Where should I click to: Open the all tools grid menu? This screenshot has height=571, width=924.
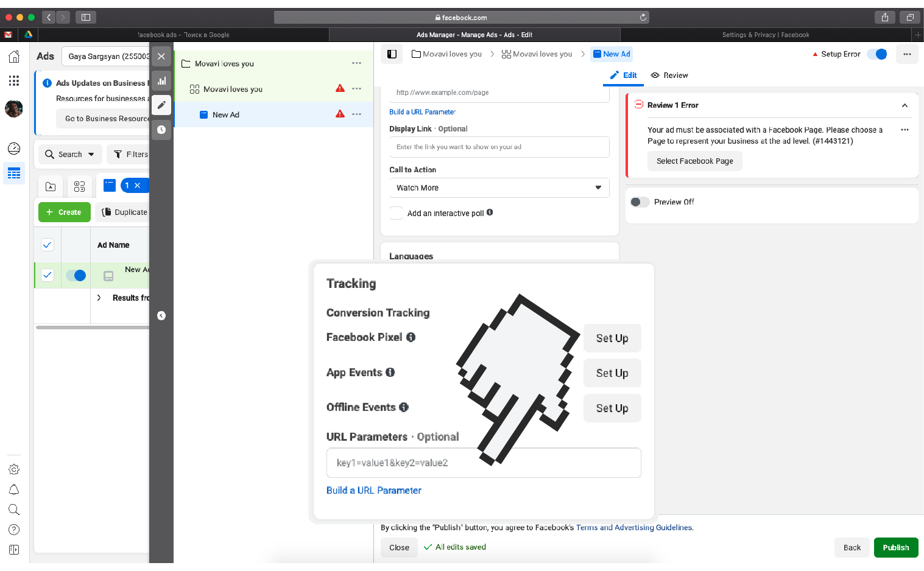(14, 80)
